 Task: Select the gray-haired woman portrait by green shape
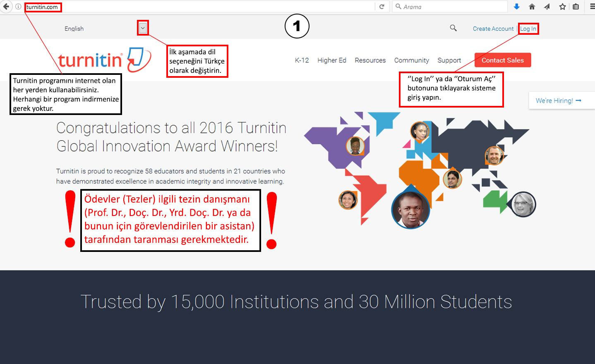pyautogui.click(x=523, y=204)
